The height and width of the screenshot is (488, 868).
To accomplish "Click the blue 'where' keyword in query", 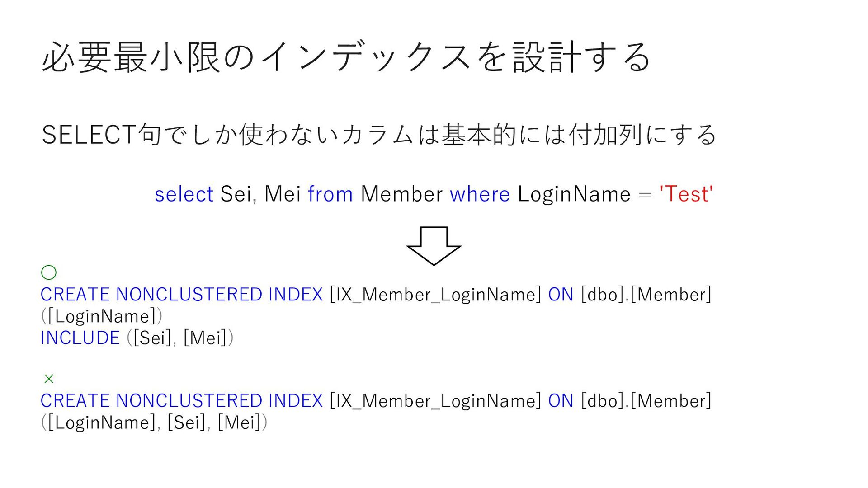I will tap(480, 194).
